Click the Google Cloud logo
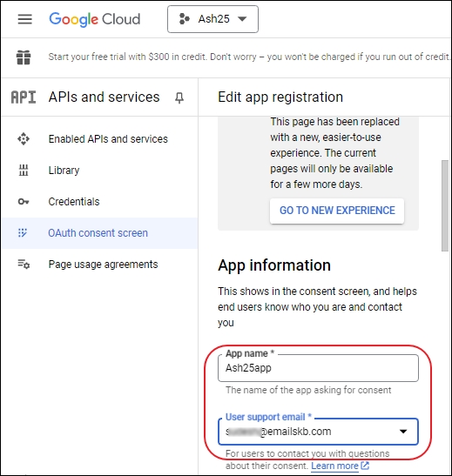This screenshot has height=476, width=452. point(94,19)
